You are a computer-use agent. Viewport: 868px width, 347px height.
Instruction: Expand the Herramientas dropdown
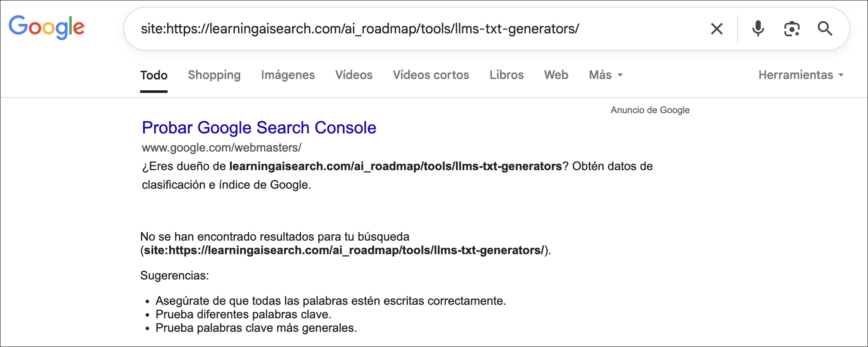[801, 75]
